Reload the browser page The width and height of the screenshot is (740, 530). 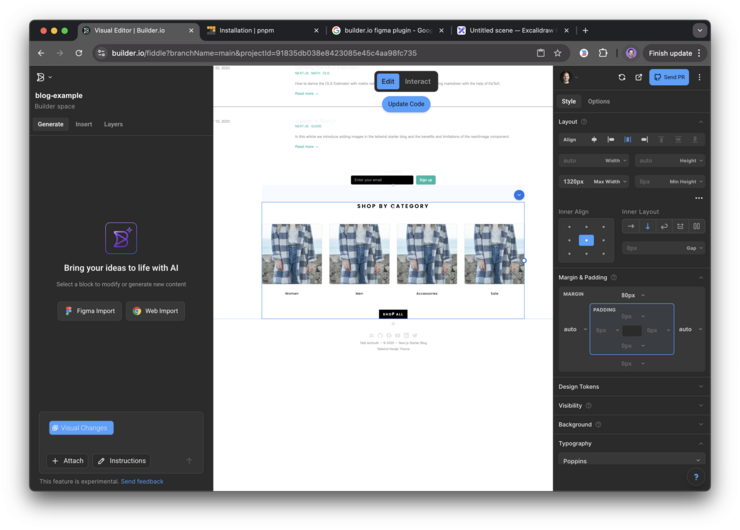[x=79, y=53]
